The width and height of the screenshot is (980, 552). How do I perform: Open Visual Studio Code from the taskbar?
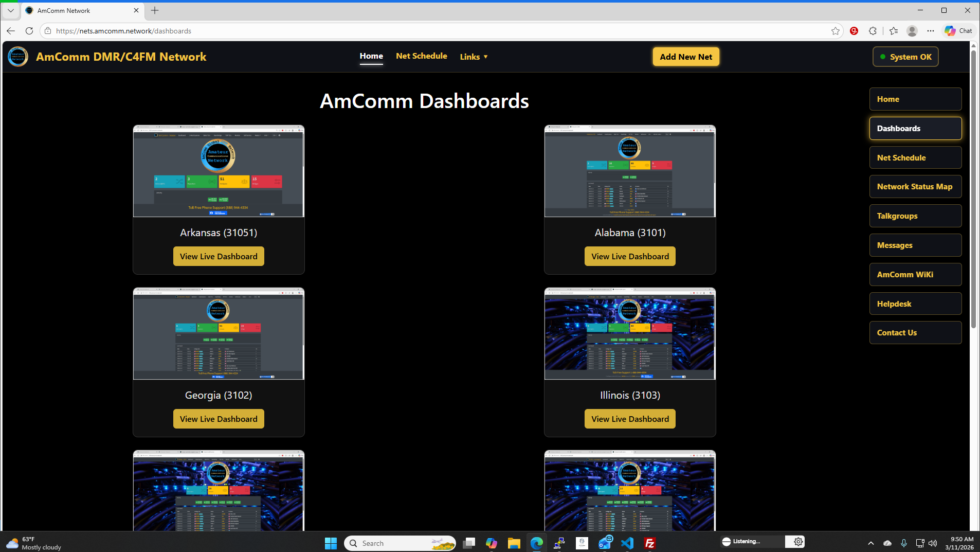tap(627, 543)
